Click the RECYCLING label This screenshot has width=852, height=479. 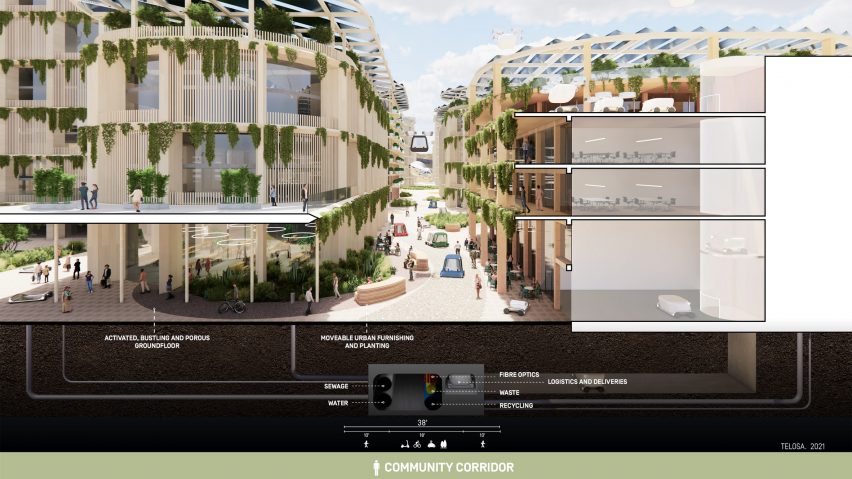click(516, 406)
